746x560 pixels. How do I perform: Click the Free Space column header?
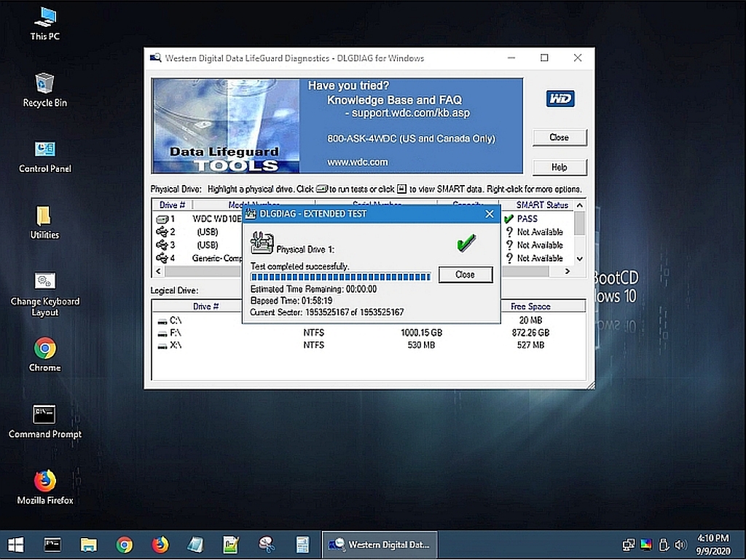click(530, 307)
